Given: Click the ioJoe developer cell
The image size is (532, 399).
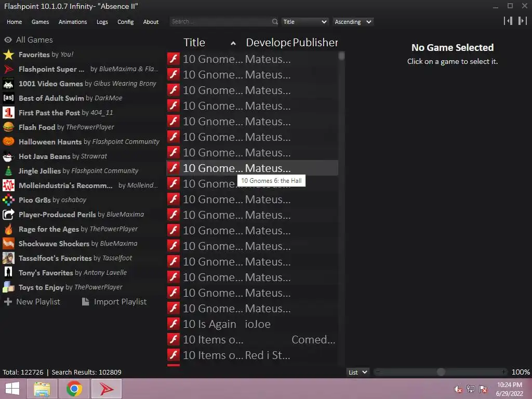Looking at the screenshot, I should (x=258, y=324).
